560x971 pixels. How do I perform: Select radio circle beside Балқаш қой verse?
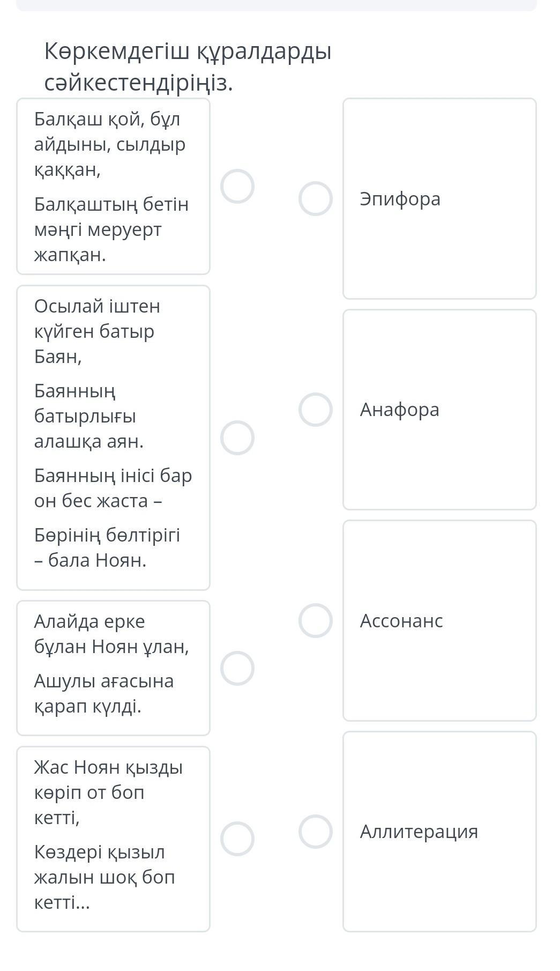click(x=237, y=187)
